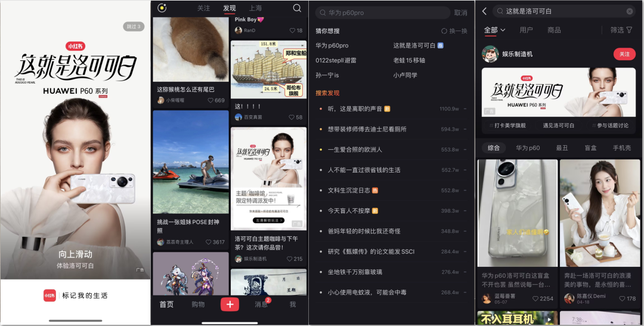Open the 娱乐制造机 profile avatar in search results
The width and height of the screenshot is (644, 326).
[490, 54]
